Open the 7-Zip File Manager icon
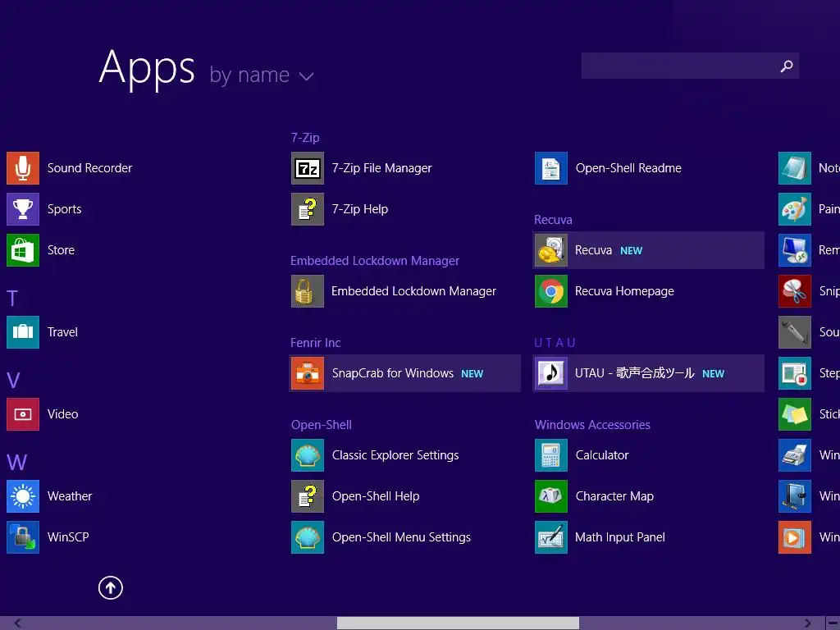This screenshot has height=630, width=840. [308, 168]
